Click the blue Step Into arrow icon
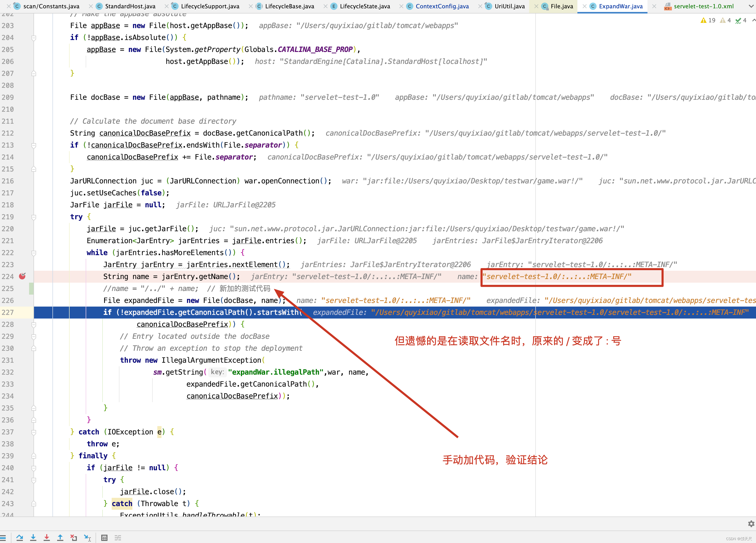The image size is (756, 543). click(33, 538)
